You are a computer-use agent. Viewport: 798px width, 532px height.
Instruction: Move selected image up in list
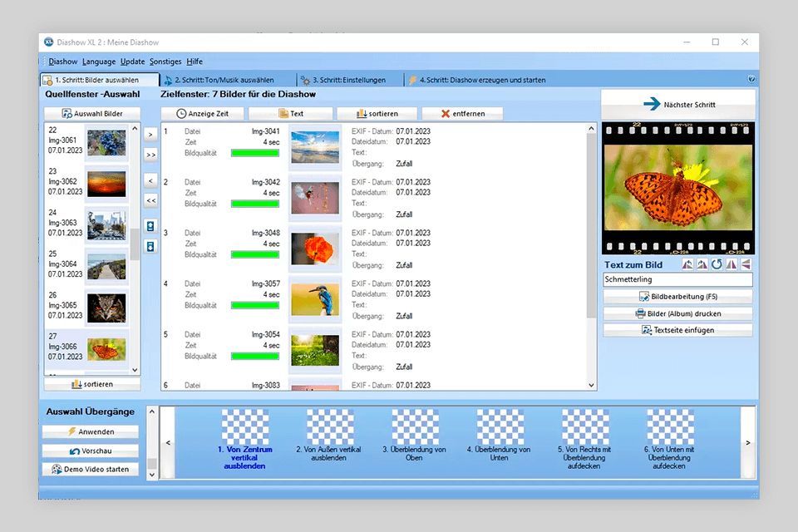(x=150, y=226)
